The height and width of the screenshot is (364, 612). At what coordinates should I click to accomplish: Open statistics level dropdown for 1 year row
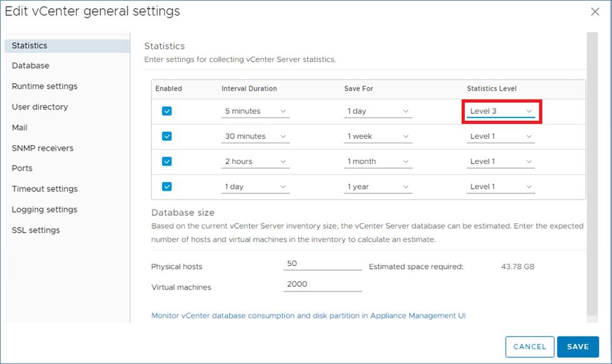click(501, 186)
